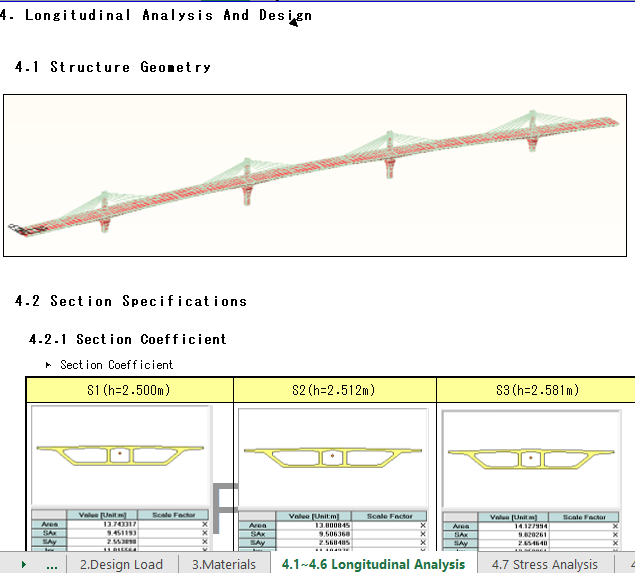Click the S3(h=2.581m) header cell
This screenshot has width=635, height=573.
pos(535,390)
